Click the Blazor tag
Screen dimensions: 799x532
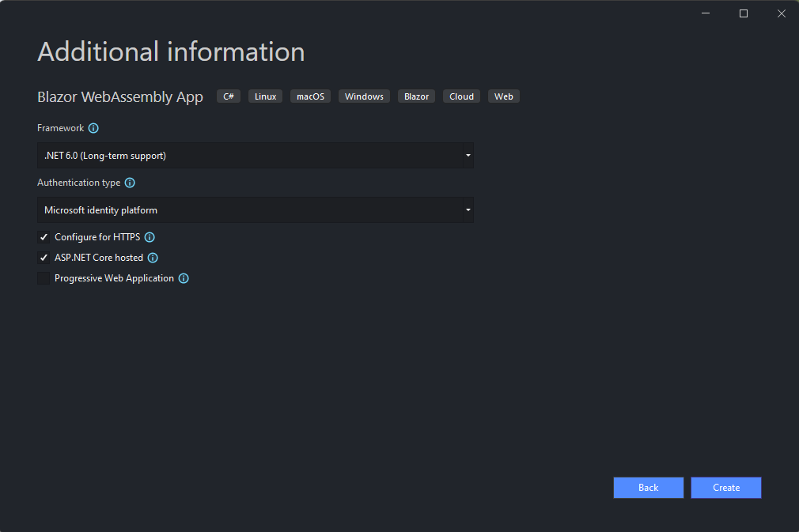(x=416, y=96)
